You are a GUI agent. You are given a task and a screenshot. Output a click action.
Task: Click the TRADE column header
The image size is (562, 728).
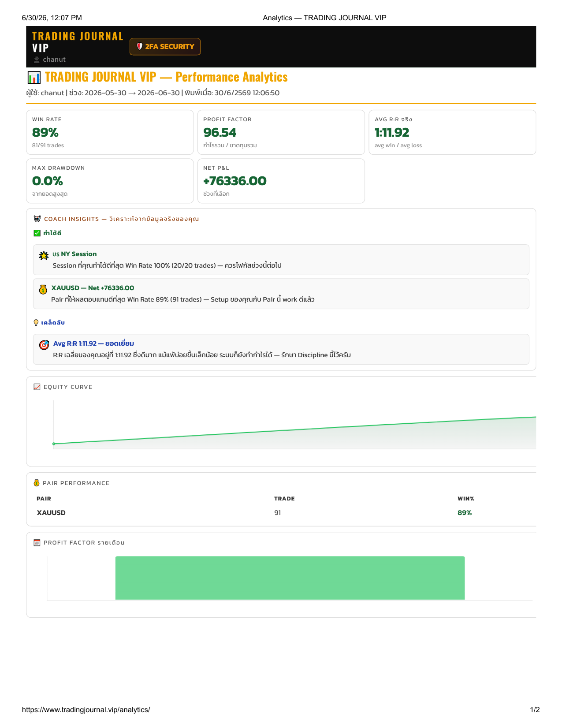pyautogui.click(x=284, y=499)
